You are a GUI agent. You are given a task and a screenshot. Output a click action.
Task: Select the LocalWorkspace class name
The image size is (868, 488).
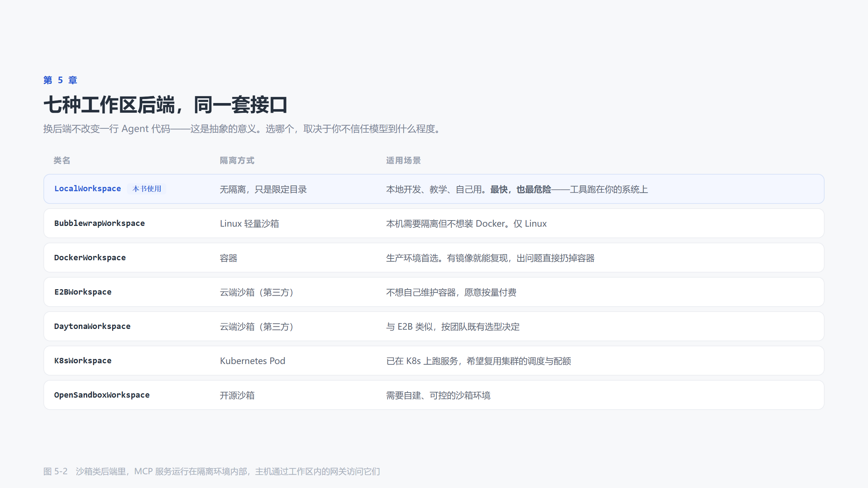tap(88, 189)
